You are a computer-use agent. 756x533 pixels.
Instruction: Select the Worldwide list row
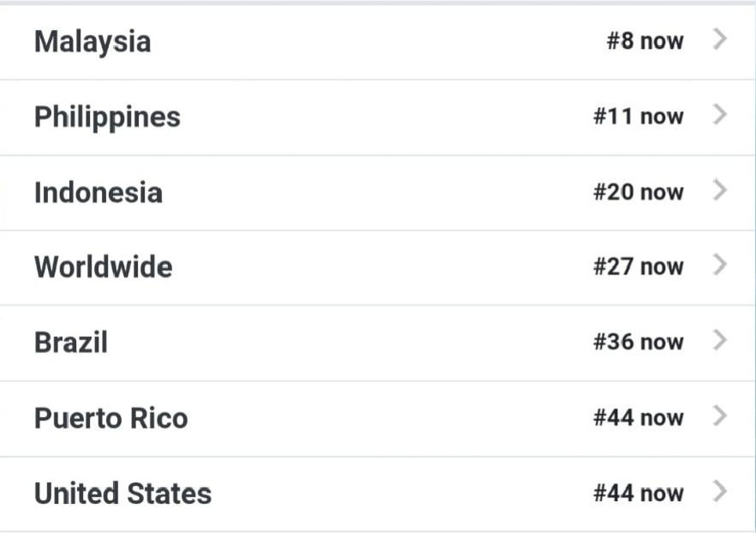(103, 267)
